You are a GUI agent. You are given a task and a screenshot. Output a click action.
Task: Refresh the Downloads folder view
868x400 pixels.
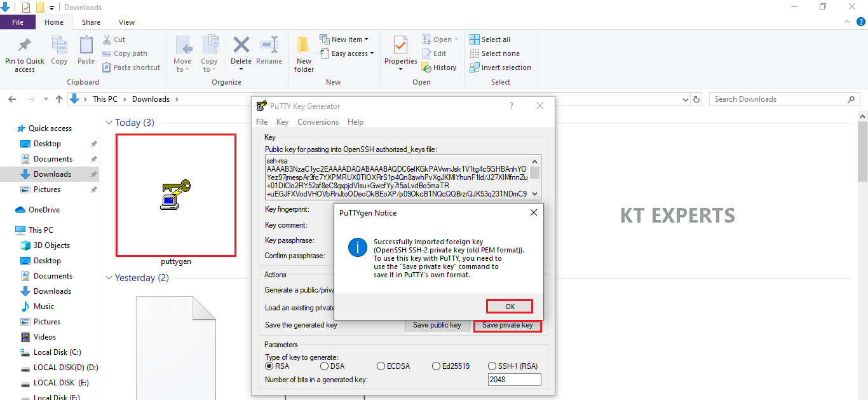[x=697, y=99]
